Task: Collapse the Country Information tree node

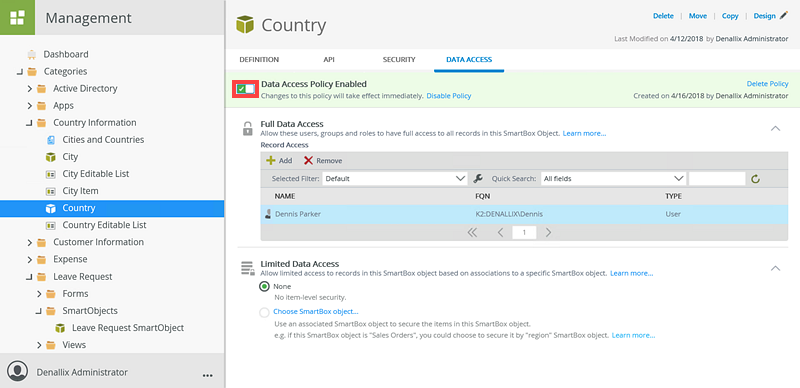Action: pyautogui.click(x=30, y=123)
